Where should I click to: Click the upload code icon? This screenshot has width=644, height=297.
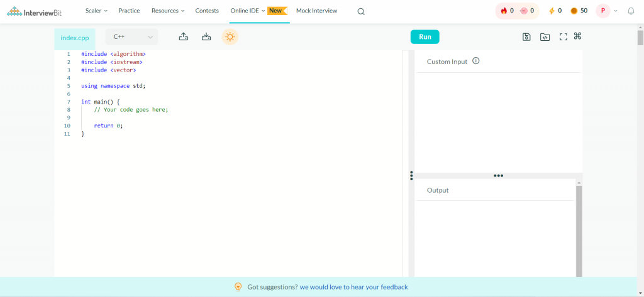click(184, 37)
